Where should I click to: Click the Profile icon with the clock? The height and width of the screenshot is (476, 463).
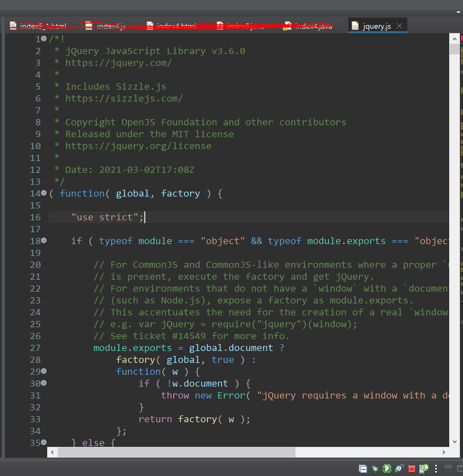click(399, 468)
